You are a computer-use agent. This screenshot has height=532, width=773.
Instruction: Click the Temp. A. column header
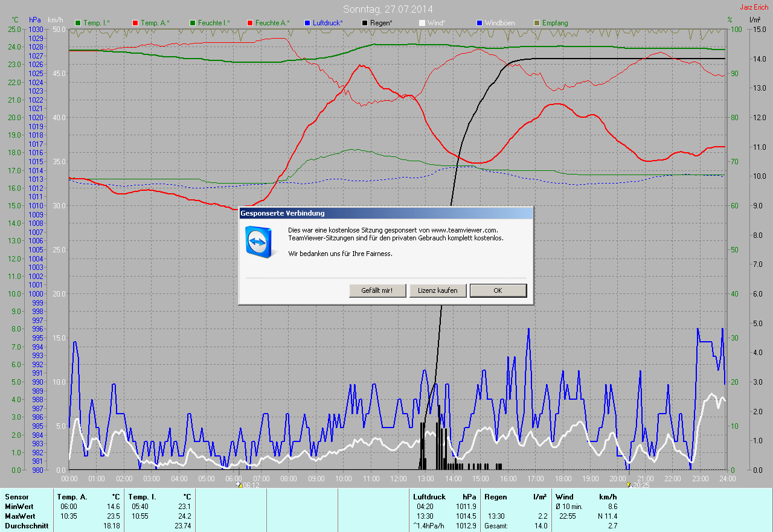click(x=72, y=497)
